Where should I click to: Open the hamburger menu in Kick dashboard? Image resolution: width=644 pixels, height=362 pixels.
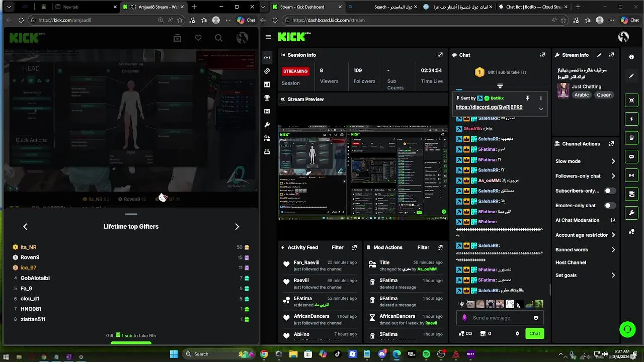(x=268, y=37)
